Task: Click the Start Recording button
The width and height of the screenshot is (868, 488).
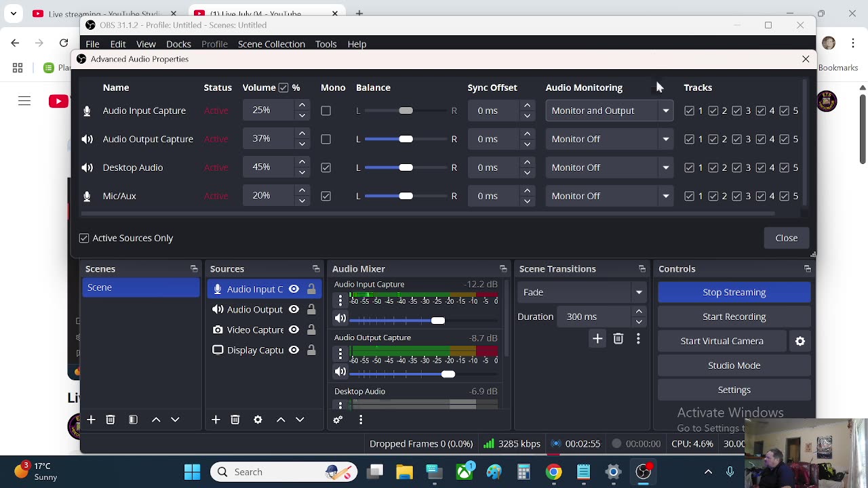Action: (x=734, y=317)
